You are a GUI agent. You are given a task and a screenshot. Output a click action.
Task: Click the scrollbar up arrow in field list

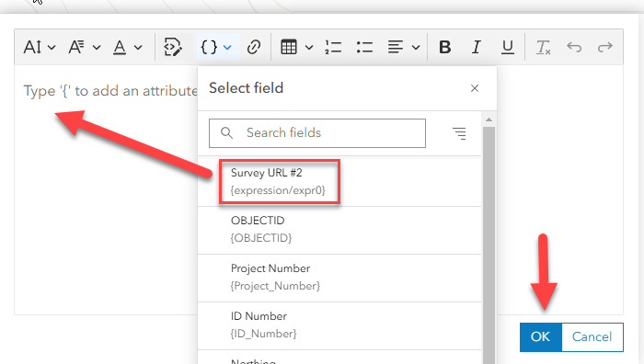(x=489, y=119)
